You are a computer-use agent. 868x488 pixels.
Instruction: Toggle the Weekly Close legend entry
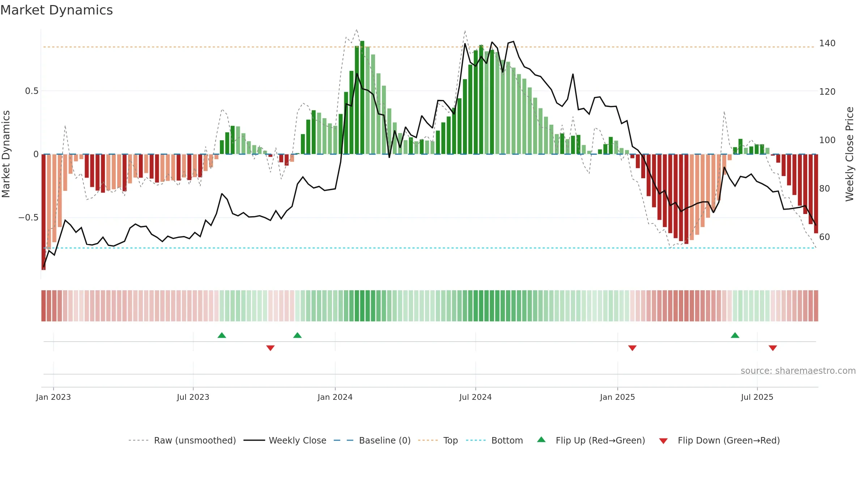tap(285, 440)
